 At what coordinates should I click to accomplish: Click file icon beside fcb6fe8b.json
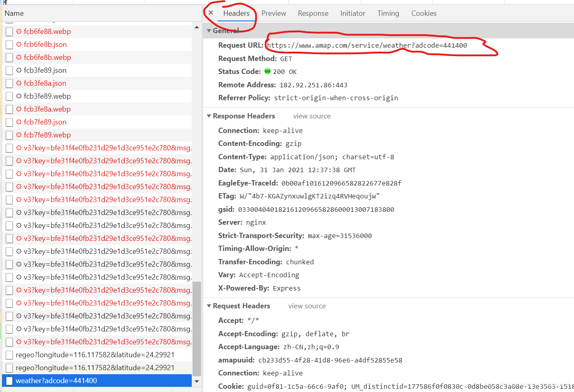(x=9, y=44)
